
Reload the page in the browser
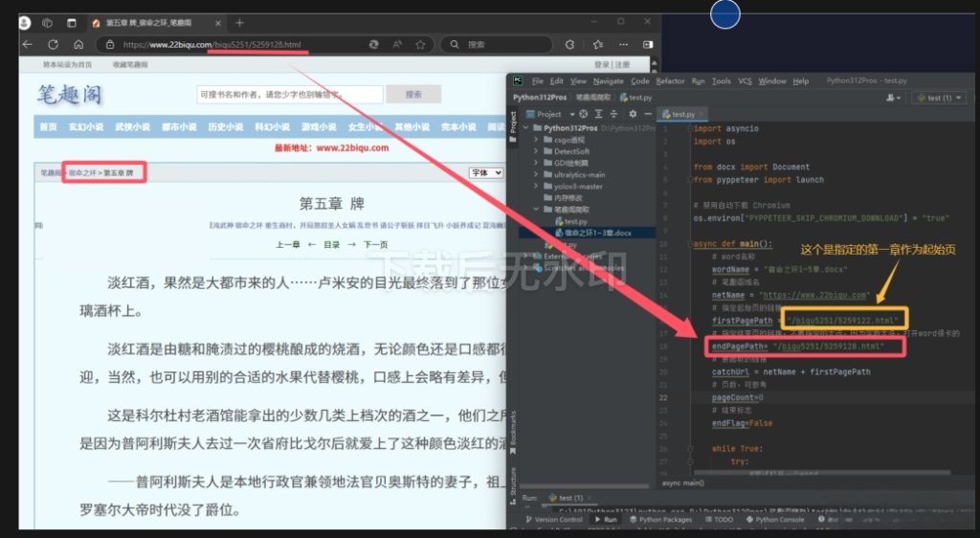54,44
